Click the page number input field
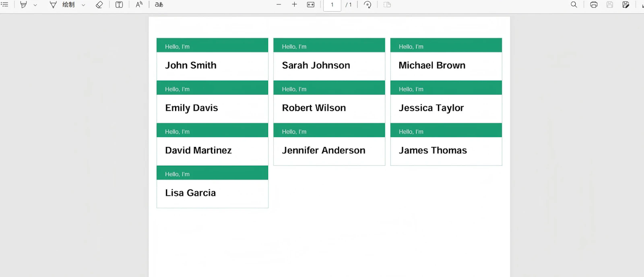Image resolution: width=644 pixels, height=277 pixels. 332,5
